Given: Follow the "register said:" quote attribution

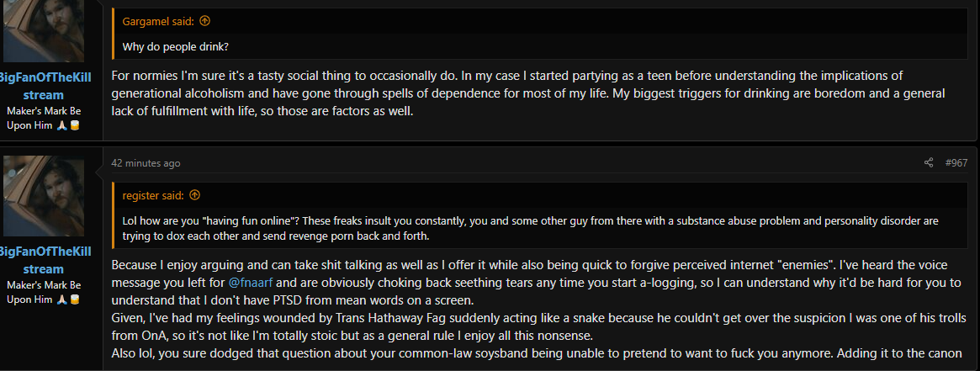Looking at the screenshot, I should pos(153,195).
